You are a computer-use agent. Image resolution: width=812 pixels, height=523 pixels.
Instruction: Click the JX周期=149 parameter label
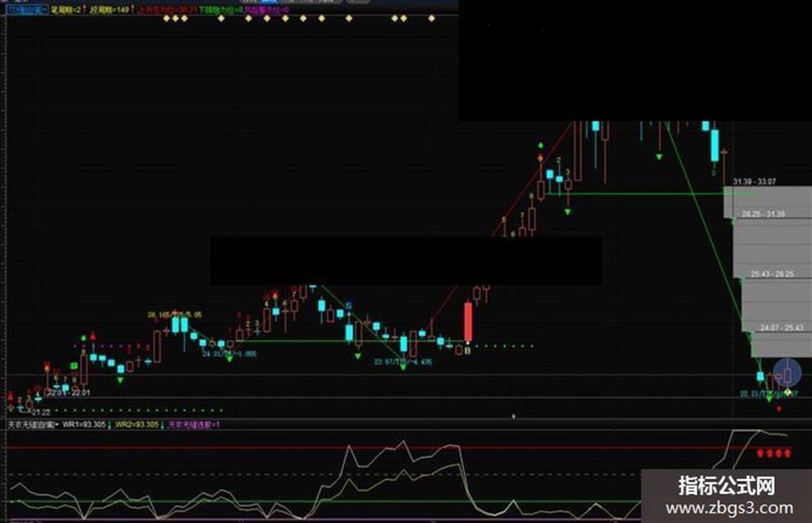[109, 9]
